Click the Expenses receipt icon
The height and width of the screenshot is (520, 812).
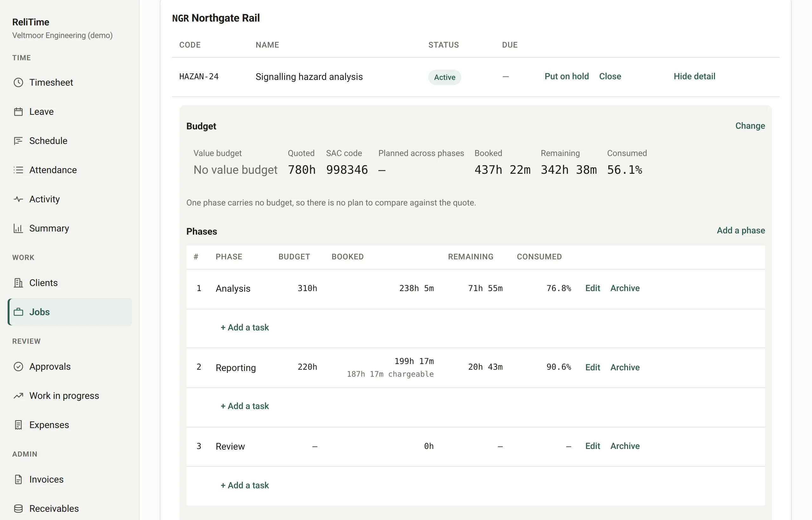tap(18, 425)
